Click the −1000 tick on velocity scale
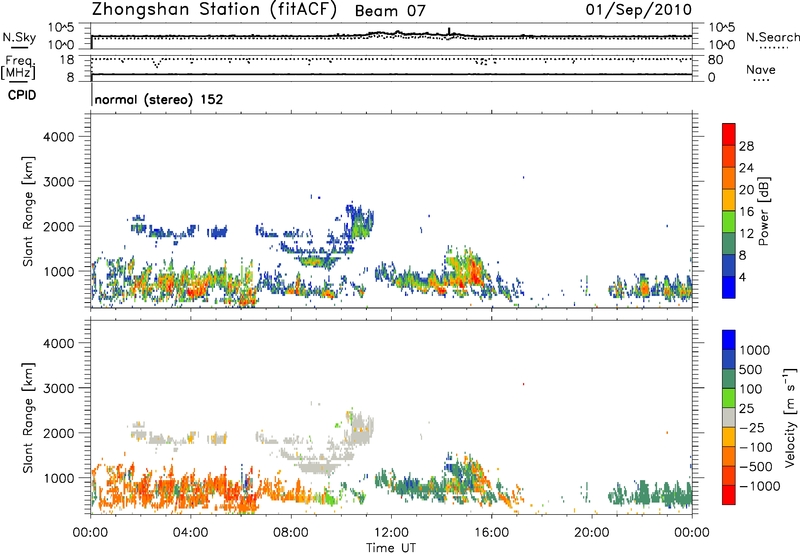This screenshot has height=554, width=800. pos(759,486)
